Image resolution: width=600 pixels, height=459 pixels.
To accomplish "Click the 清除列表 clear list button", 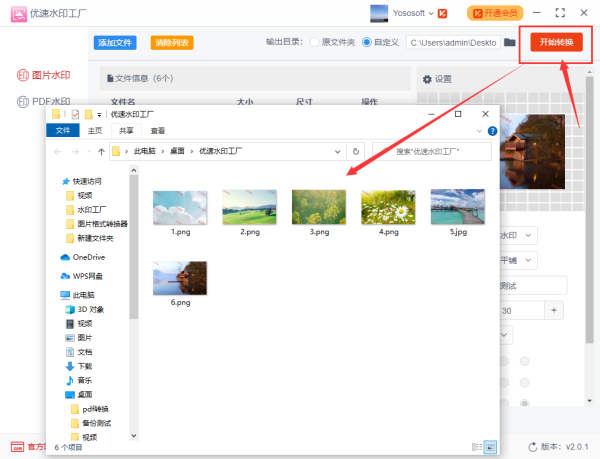I will 172,43.
